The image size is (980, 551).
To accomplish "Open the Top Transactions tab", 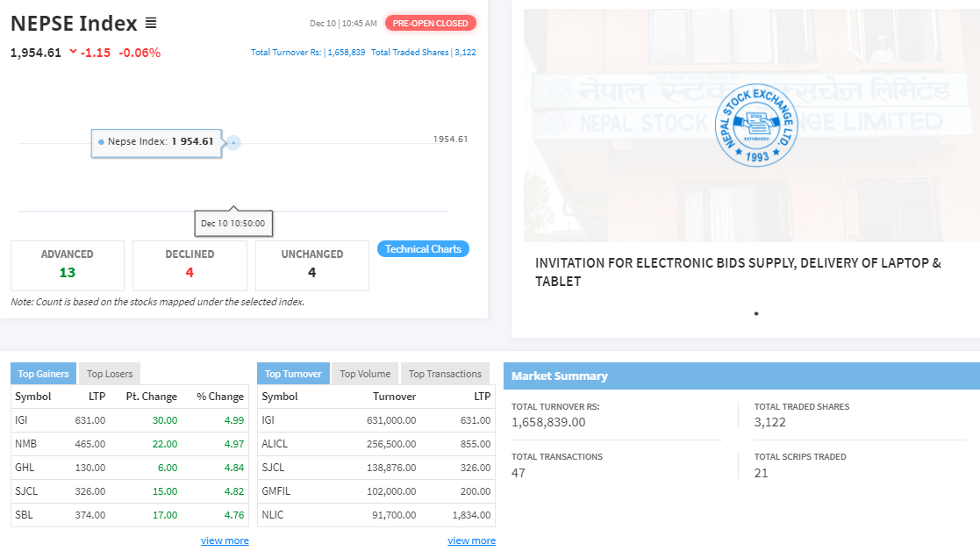I will [x=445, y=374].
